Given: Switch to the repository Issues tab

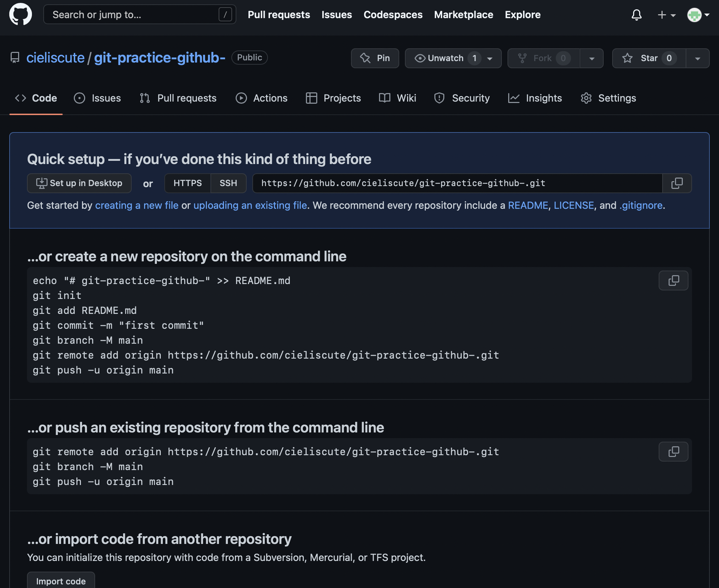Looking at the screenshot, I should point(97,98).
